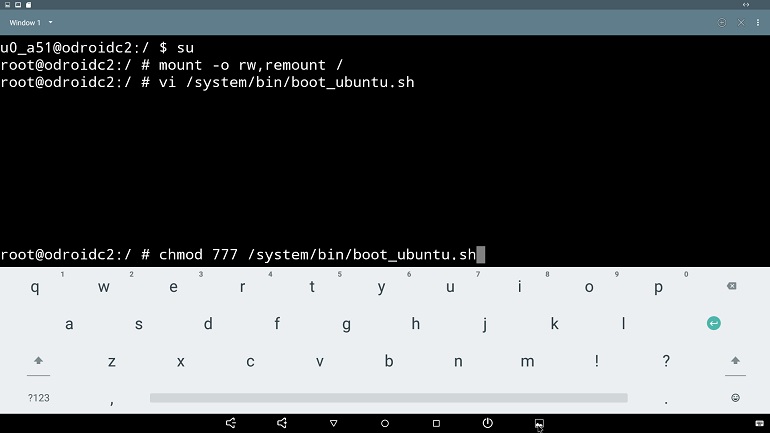
Task: Tap the ethernet arrows icon in status bar
Action: pyautogui.click(x=746, y=4)
